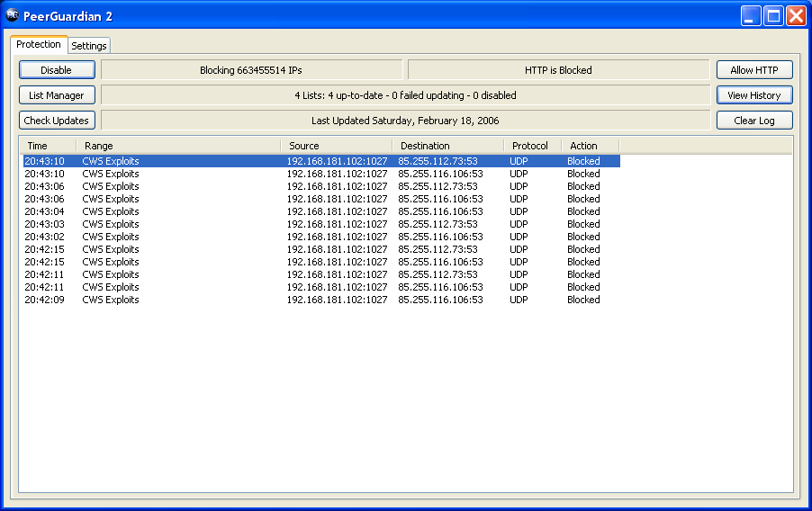Click destination 85.255.116.106:53 in 20:43:04 row
The image size is (812, 511).
(441, 211)
